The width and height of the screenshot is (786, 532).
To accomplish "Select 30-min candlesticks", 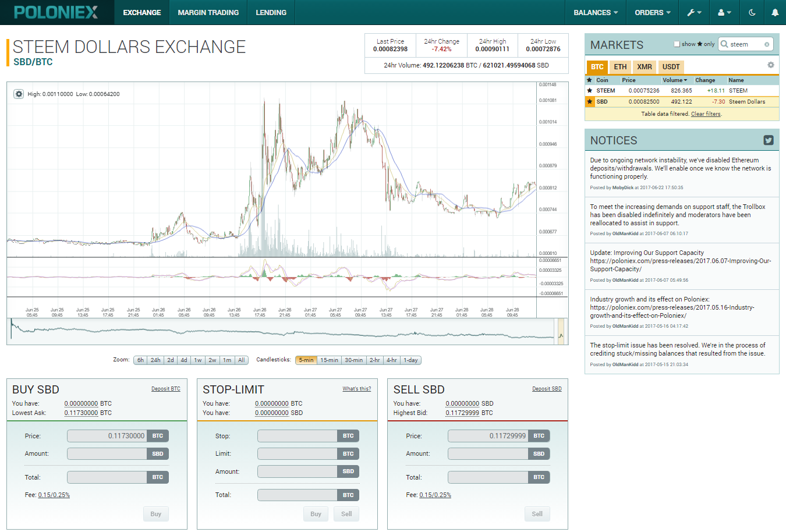I will pyautogui.click(x=354, y=360).
